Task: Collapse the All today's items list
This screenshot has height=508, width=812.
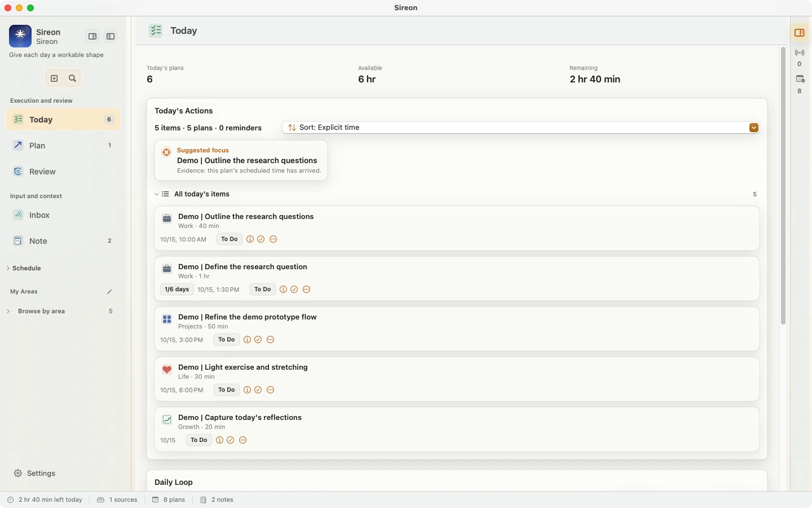Action: click(x=156, y=194)
